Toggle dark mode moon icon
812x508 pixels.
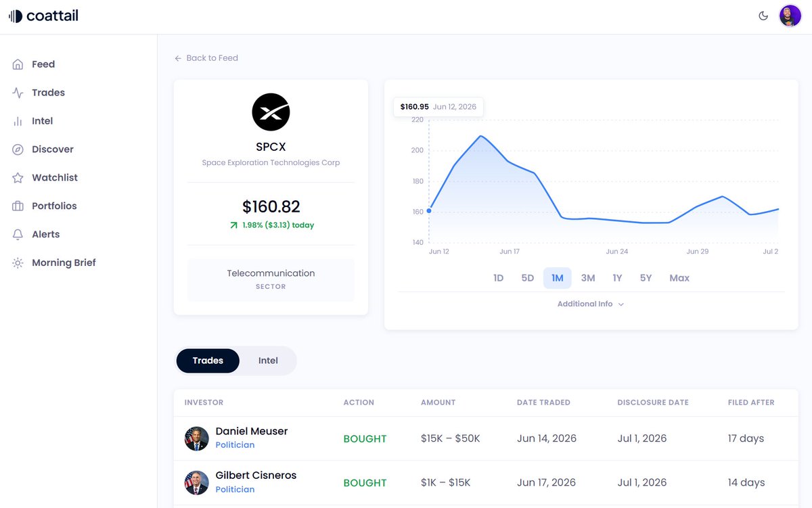[763, 16]
